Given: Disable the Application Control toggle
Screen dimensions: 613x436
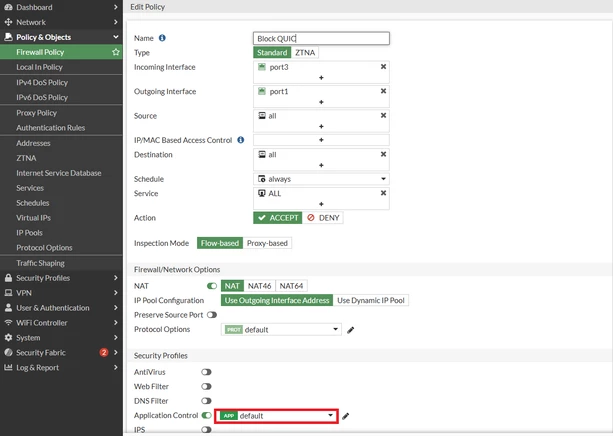Looking at the screenshot, I should coord(206,415).
